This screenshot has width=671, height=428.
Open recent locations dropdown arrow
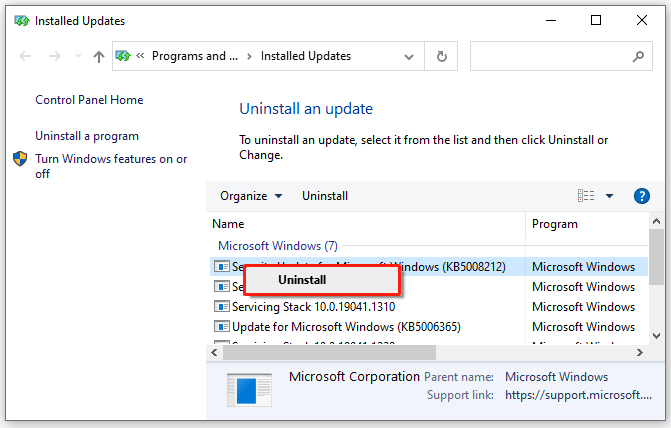(x=78, y=56)
